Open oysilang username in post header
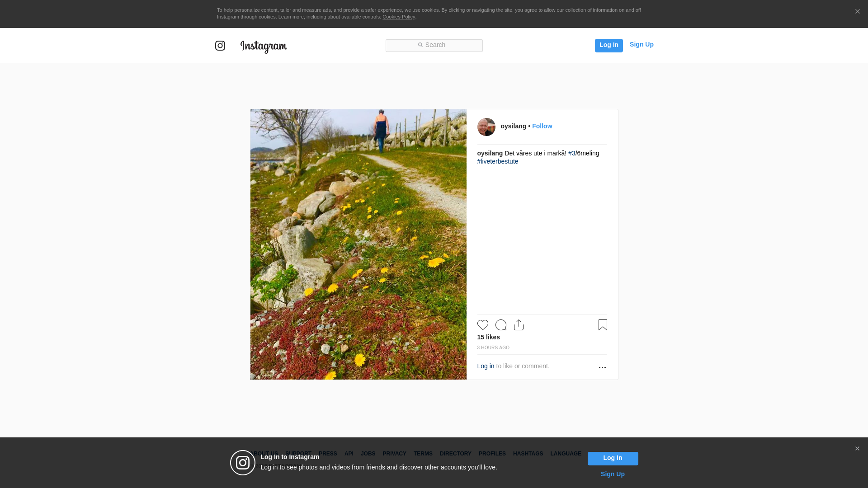Viewport: 868px width, 488px height. pos(513,126)
